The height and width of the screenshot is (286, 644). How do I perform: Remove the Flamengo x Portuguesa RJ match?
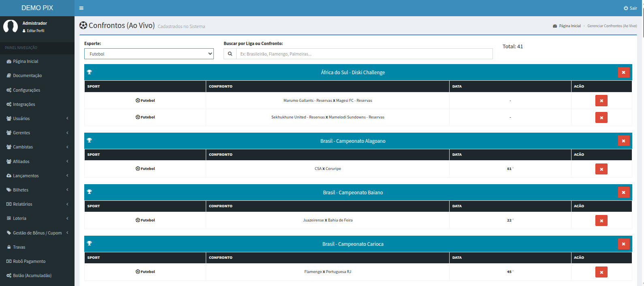[x=601, y=272]
